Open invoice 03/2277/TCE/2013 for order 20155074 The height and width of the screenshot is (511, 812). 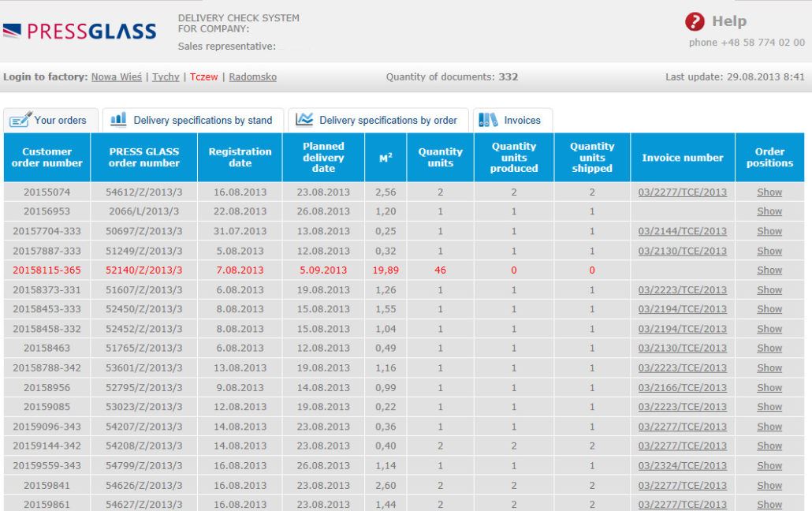[683, 192]
